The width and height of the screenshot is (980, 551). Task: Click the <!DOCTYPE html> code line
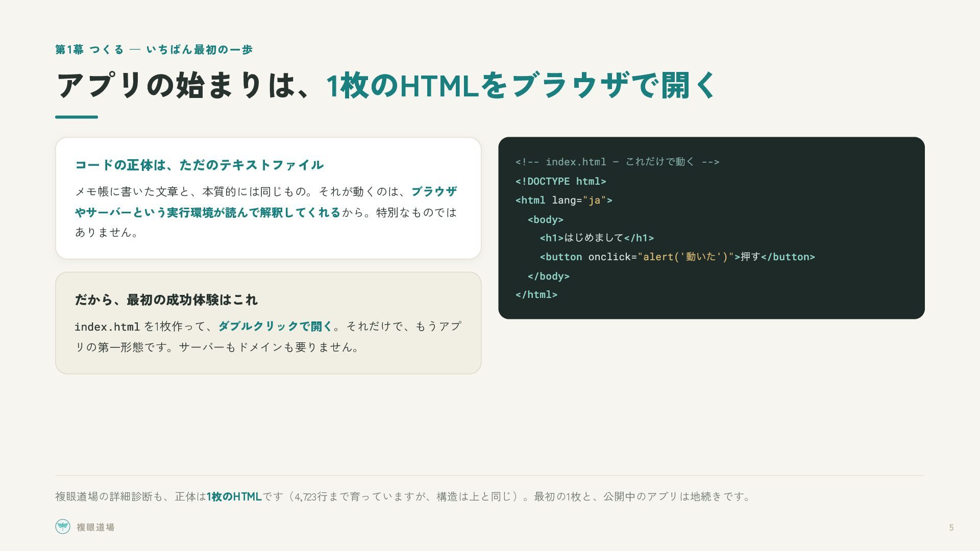[x=560, y=181]
